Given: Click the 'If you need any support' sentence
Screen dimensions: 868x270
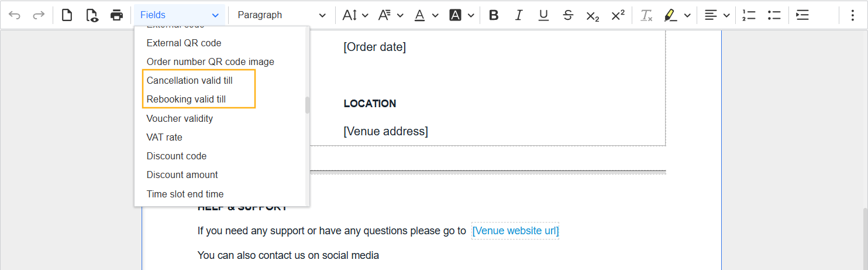Looking at the screenshot, I should [x=332, y=231].
